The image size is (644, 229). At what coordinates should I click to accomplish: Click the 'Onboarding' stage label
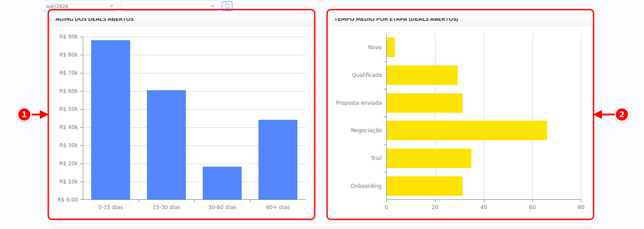click(x=366, y=186)
